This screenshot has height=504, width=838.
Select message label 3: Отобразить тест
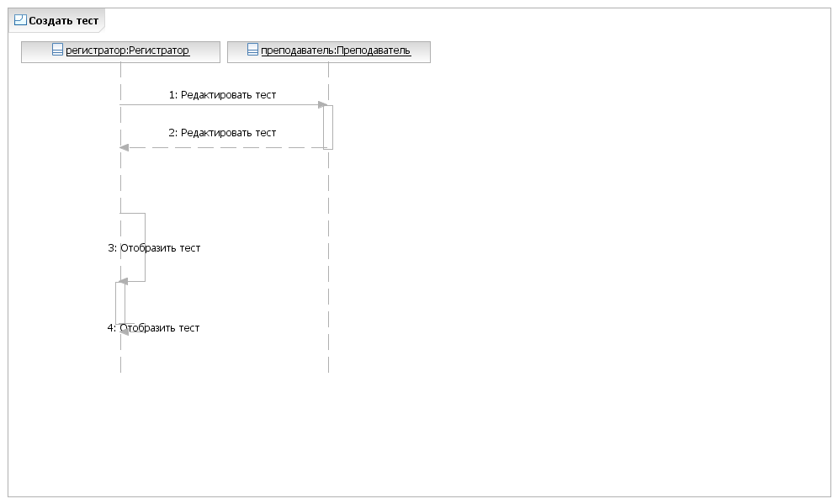154,248
